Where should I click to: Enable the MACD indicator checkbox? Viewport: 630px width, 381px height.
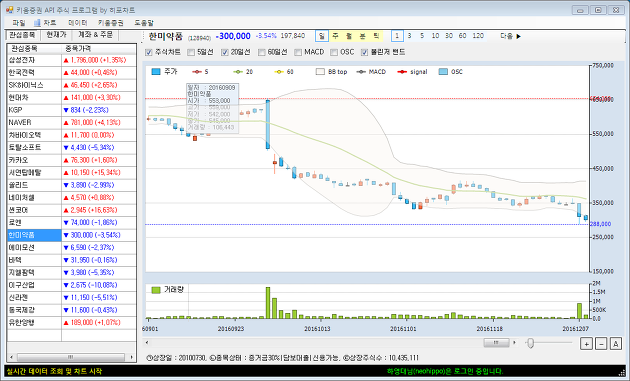[x=298, y=52]
